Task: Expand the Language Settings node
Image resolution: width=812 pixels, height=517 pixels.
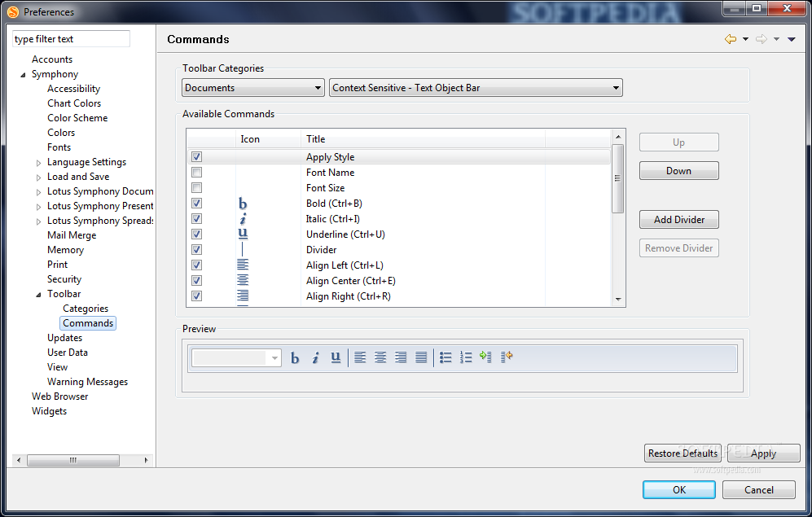Action: point(38,163)
